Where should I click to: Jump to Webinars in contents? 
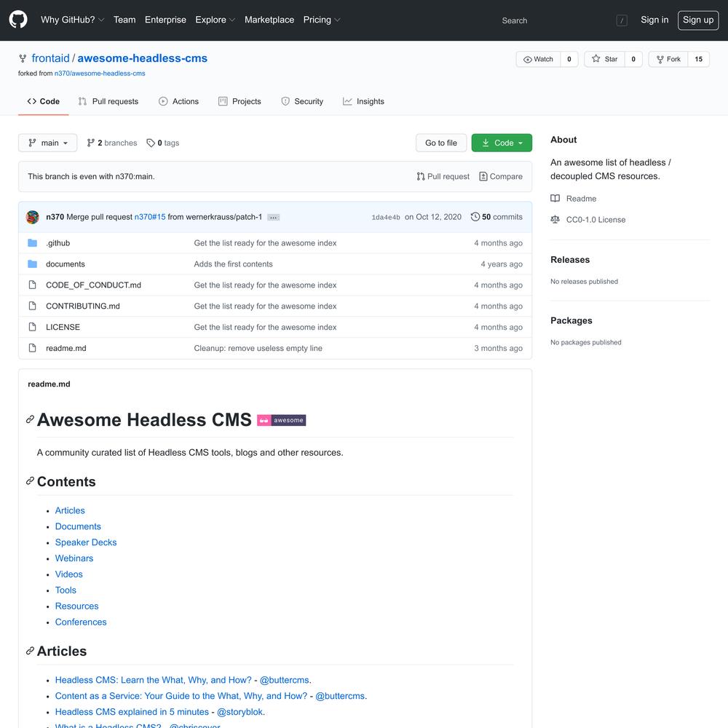click(74, 558)
